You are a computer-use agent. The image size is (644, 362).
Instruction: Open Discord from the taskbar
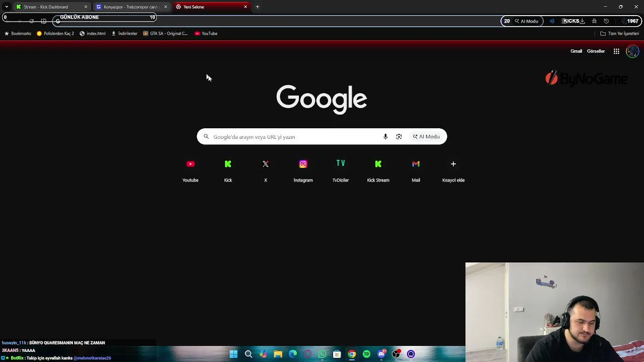pos(381,354)
